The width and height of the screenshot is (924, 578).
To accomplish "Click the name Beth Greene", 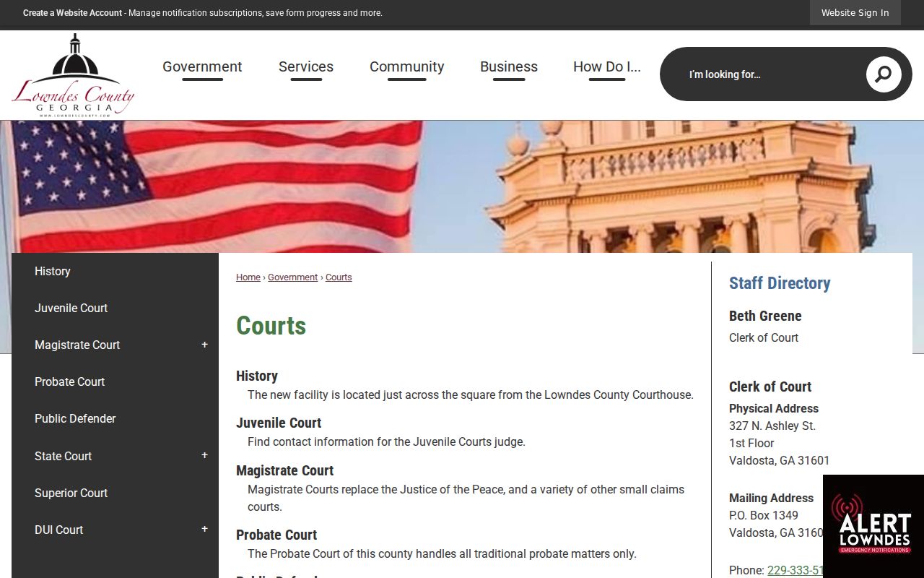I will [x=765, y=316].
